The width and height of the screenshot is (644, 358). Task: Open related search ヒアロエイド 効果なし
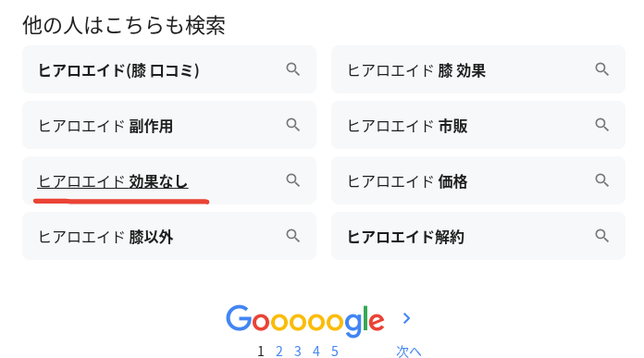click(169, 180)
